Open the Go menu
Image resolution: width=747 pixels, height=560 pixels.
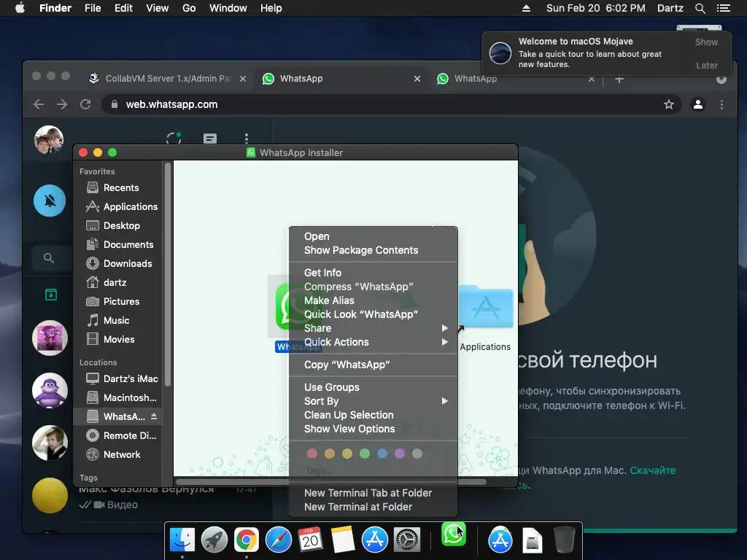tap(189, 8)
